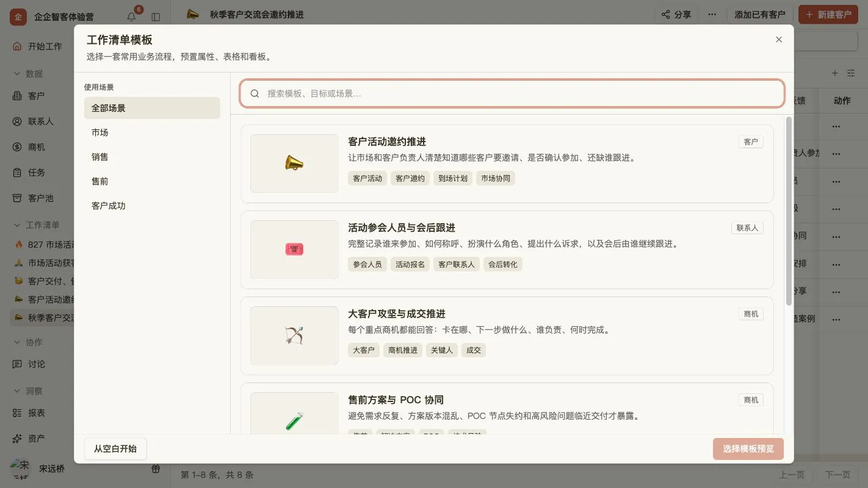Click the 客户活动 tag
Screen dimensions: 868x488
coord(367,178)
